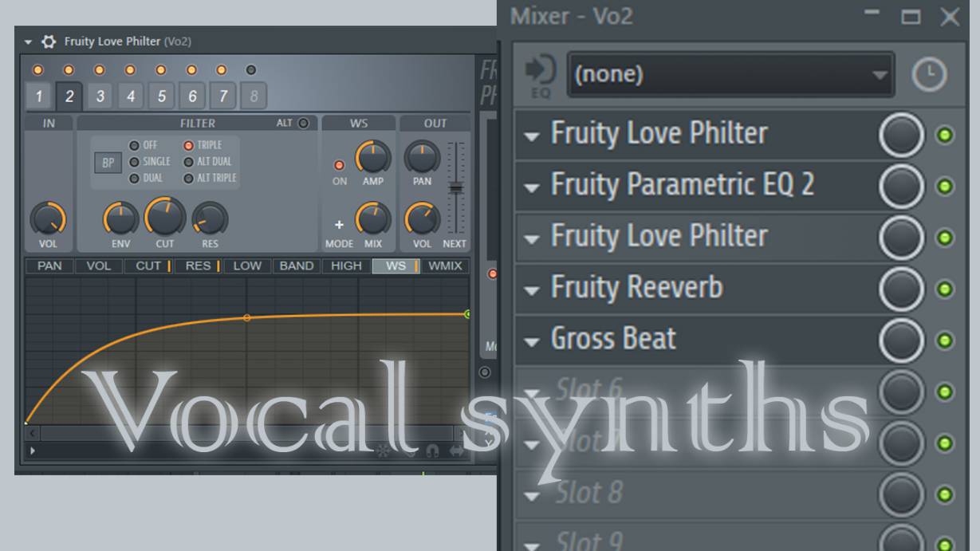This screenshot has width=980, height=551.
Task: Click the OUT PAN knob
Action: pyautogui.click(x=422, y=157)
